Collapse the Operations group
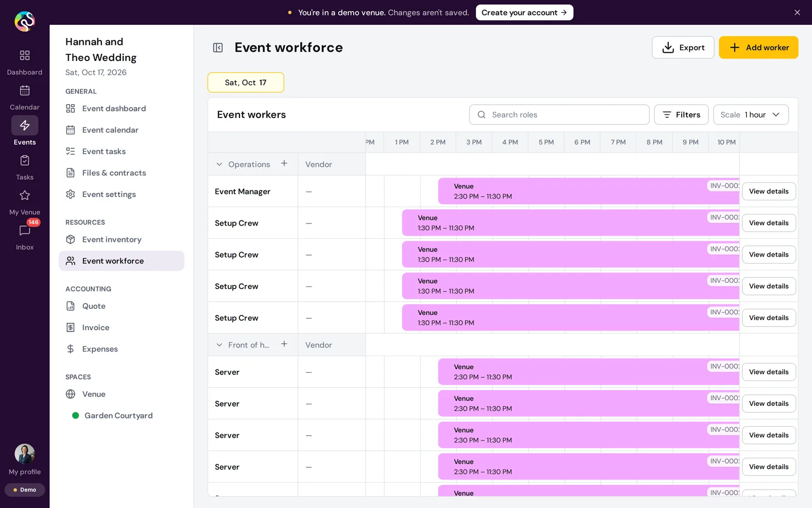Screen dimensions: 812x508 [219, 164]
